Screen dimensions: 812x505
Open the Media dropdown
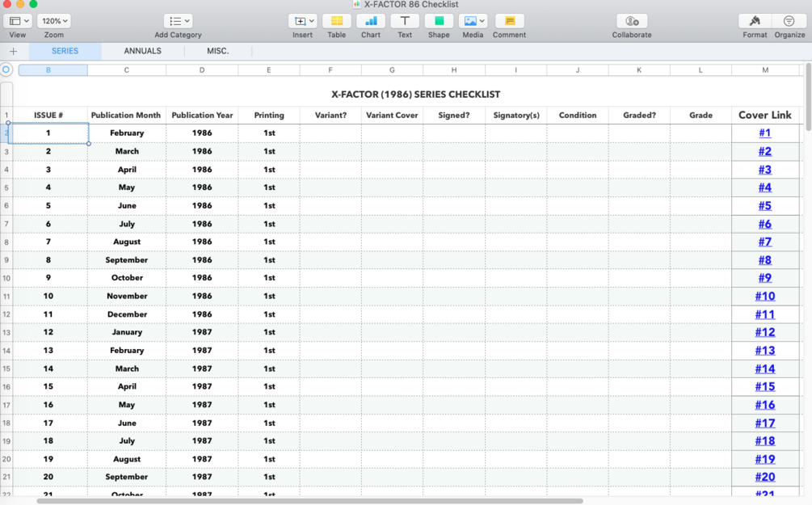pyautogui.click(x=473, y=21)
